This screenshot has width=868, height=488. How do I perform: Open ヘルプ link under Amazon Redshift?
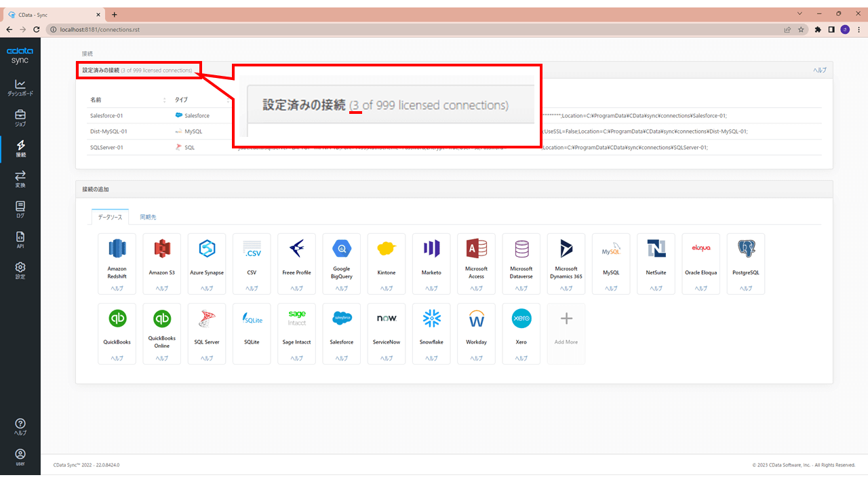(x=117, y=288)
